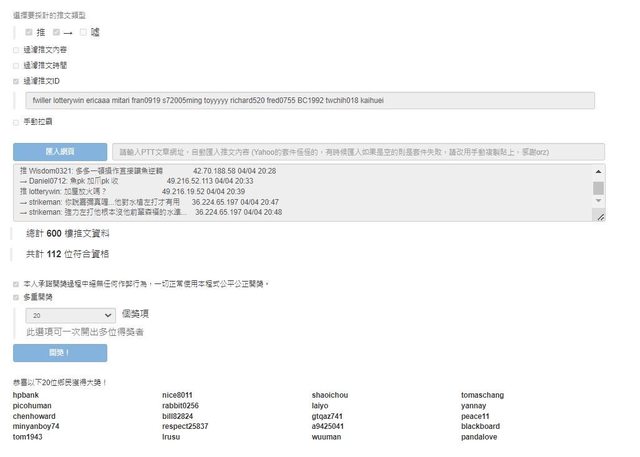Enable the 手動拉霸 checkbox
The height and width of the screenshot is (457, 640).
[x=16, y=121]
